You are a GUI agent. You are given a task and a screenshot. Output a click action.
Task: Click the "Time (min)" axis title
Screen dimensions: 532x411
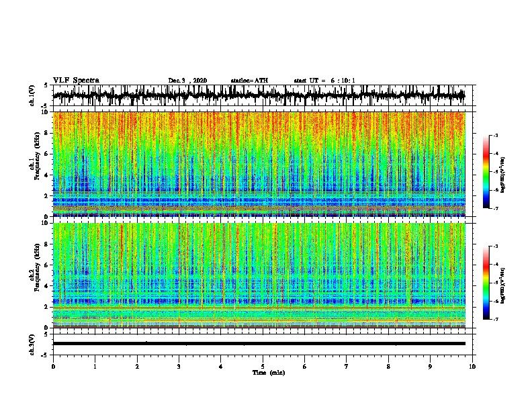[x=269, y=373]
